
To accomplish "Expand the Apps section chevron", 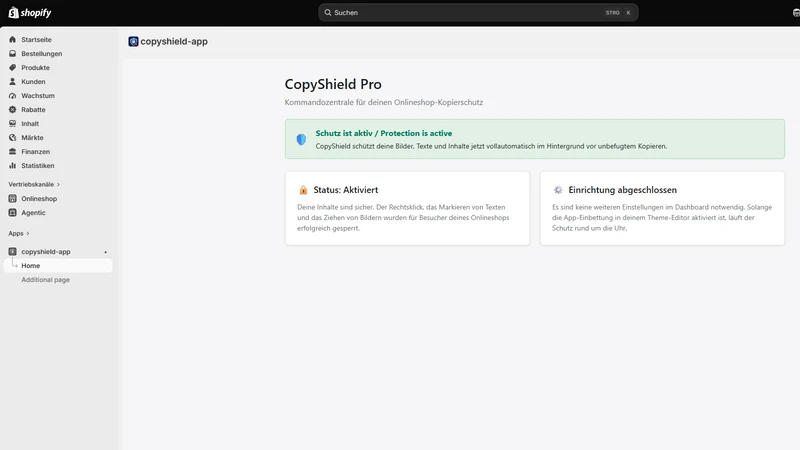I will point(28,233).
